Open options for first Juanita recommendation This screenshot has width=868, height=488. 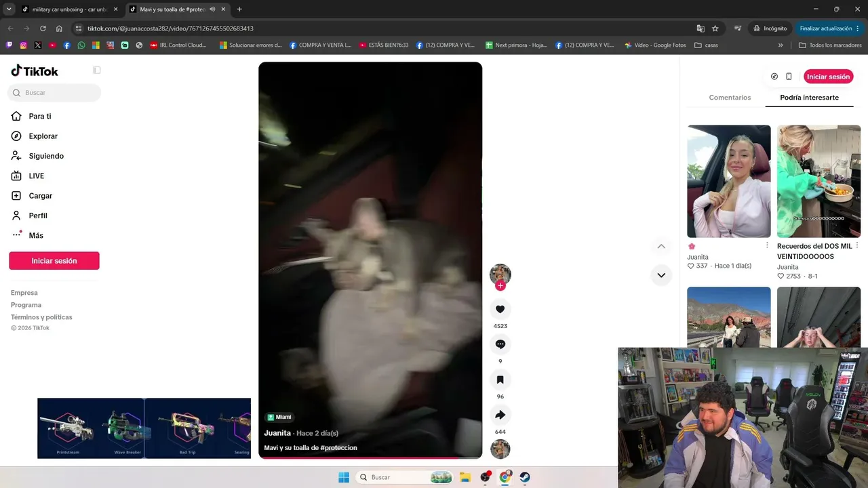pos(767,245)
